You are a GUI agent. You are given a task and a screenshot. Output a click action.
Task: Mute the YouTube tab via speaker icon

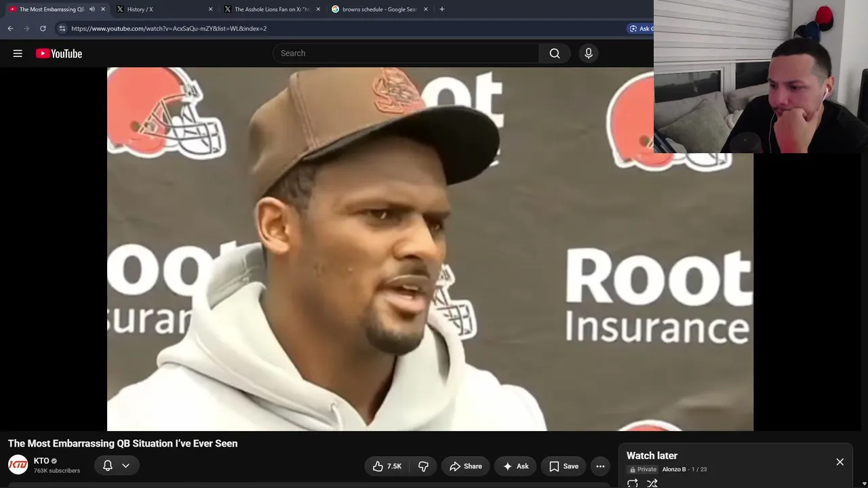(92, 9)
